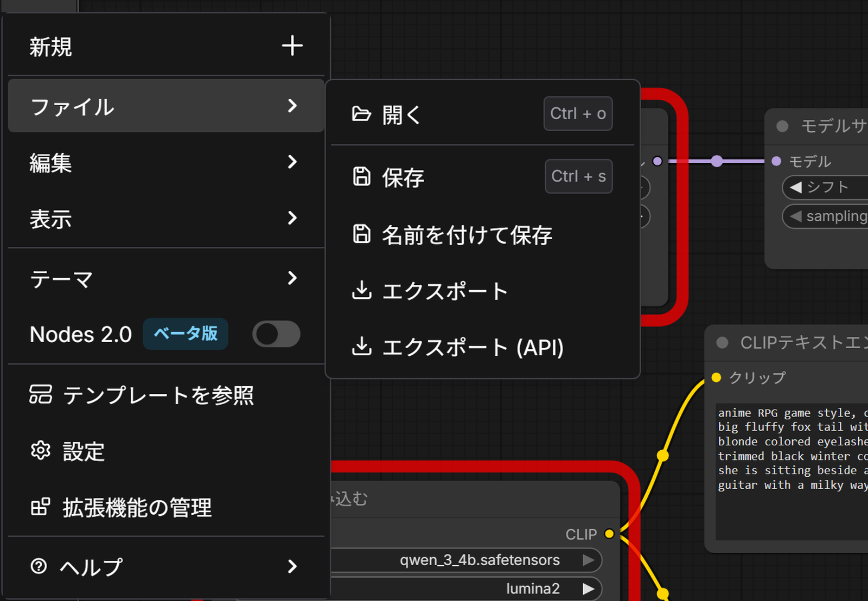
Task: Expand the 表示 submenu chevron
Action: pos(292,218)
